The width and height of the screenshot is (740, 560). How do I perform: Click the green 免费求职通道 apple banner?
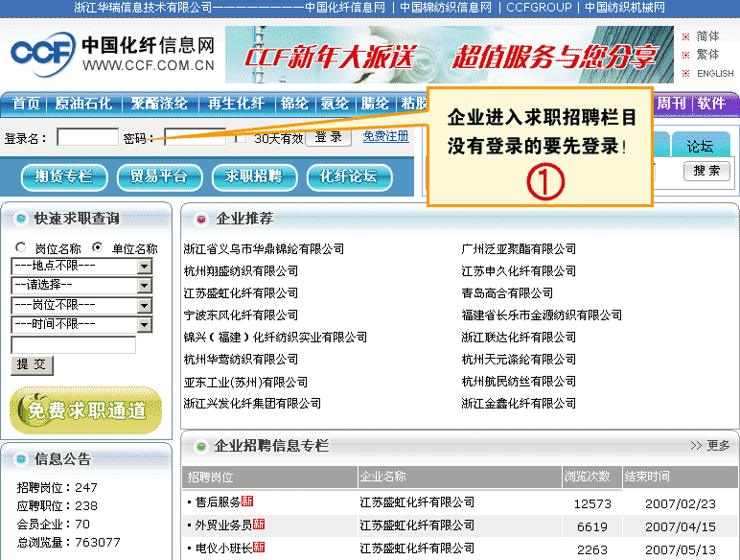86,410
